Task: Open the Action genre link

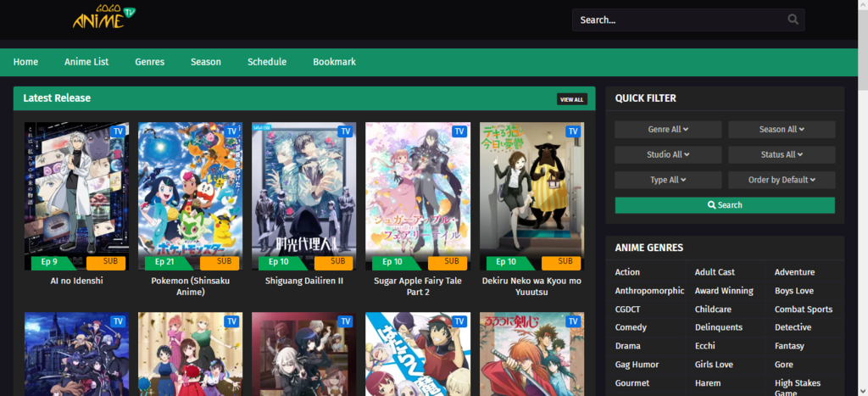Action: click(x=627, y=272)
